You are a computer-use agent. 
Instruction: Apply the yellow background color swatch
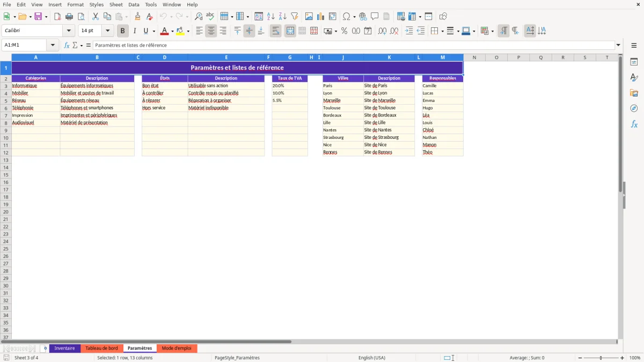click(180, 31)
